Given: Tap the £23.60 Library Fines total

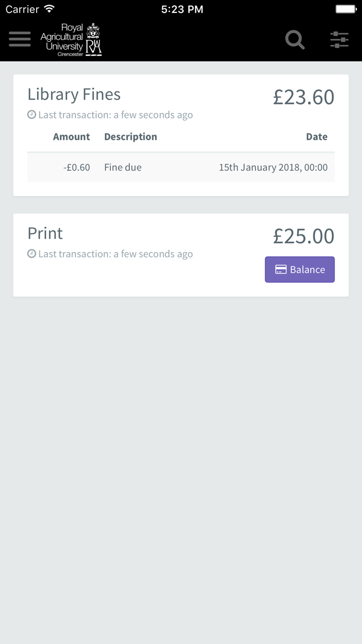Looking at the screenshot, I should (x=304, y=97).
